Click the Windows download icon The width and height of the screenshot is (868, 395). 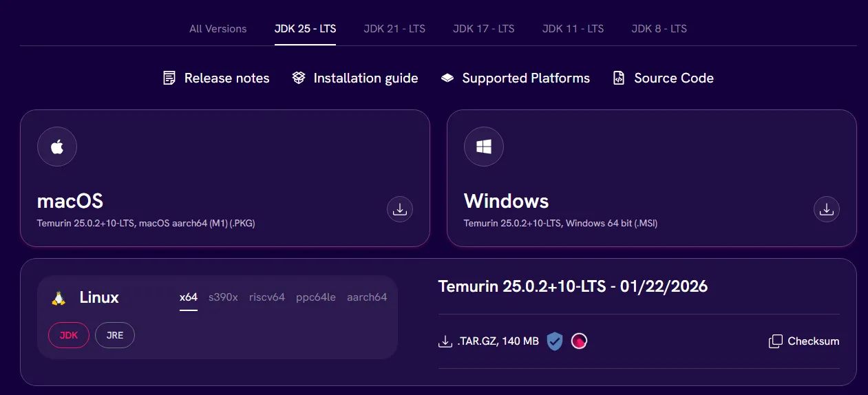(827, 209)
